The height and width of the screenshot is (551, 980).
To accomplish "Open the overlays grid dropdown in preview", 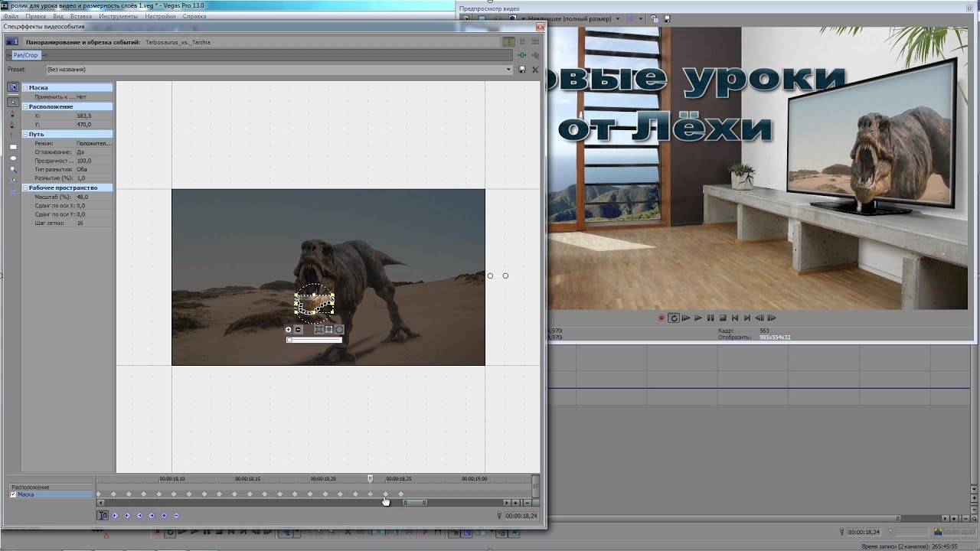I will [641, 19].
